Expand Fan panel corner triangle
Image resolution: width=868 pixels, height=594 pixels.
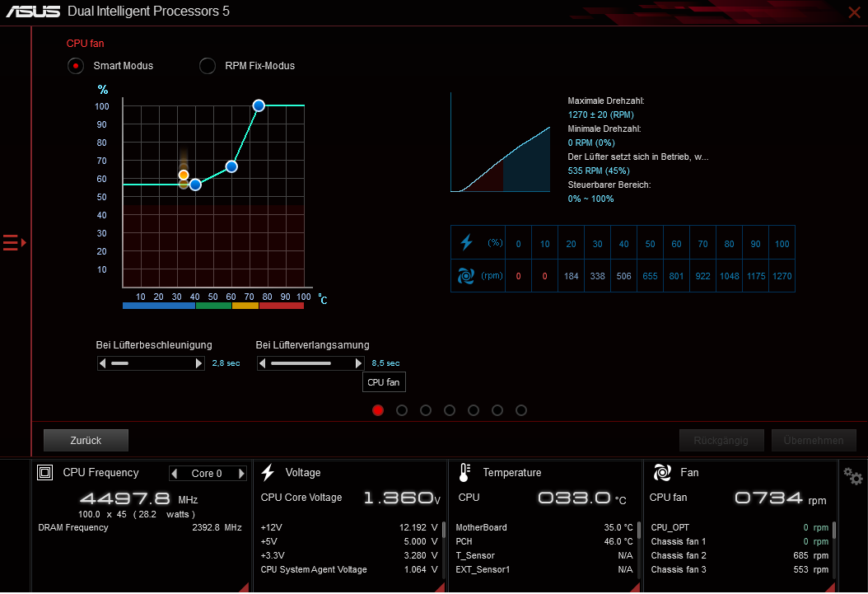click(x=830, y=587)
